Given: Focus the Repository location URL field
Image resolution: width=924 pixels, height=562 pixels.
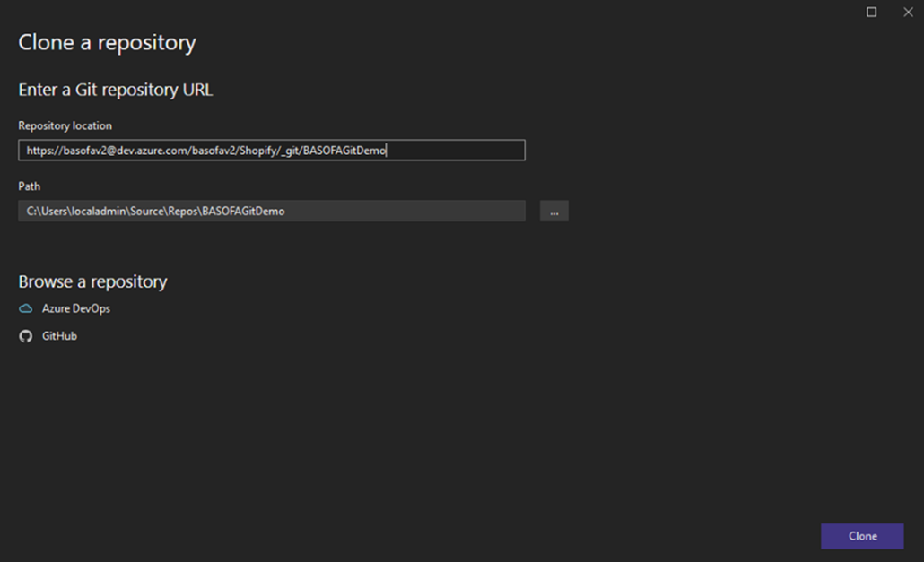Looking at the screenshot, I should tap(449, 151).
